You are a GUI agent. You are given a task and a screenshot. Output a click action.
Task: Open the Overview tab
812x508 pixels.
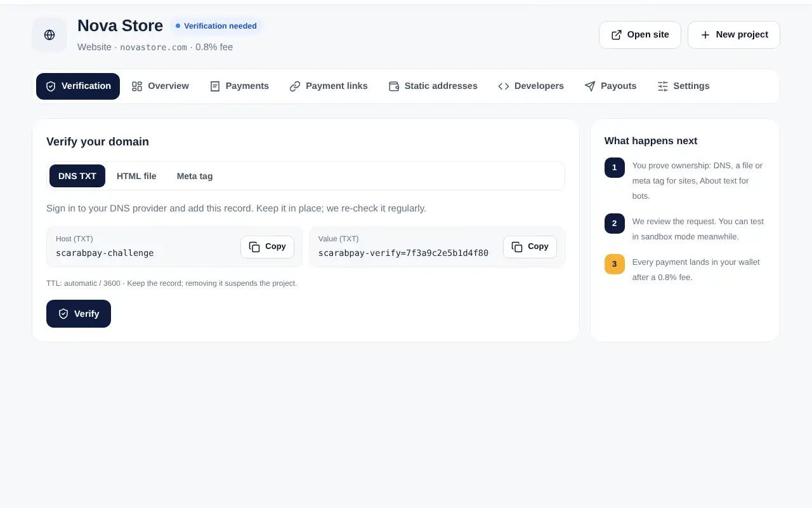160,86
